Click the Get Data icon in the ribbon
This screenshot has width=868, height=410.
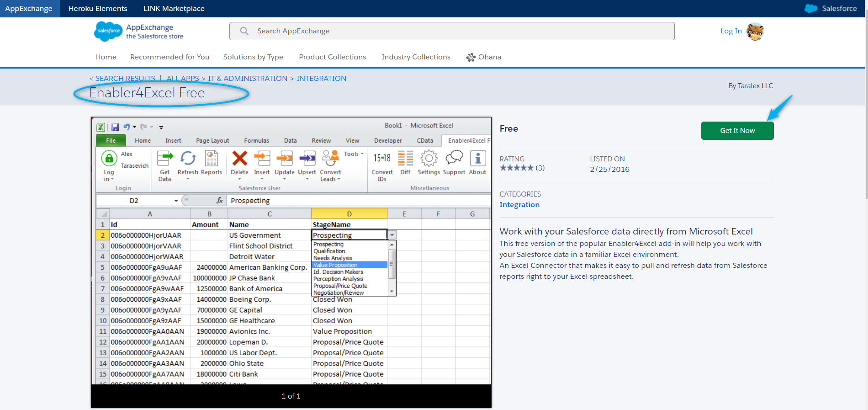tap(165, 159)
